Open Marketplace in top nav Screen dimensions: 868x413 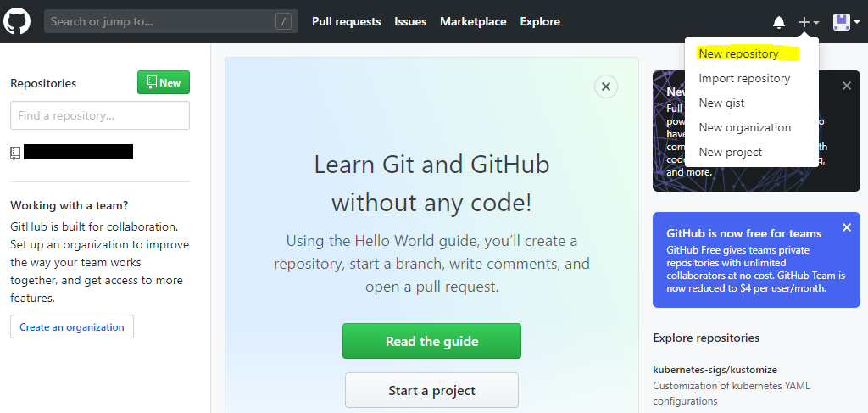coord(473,21)
